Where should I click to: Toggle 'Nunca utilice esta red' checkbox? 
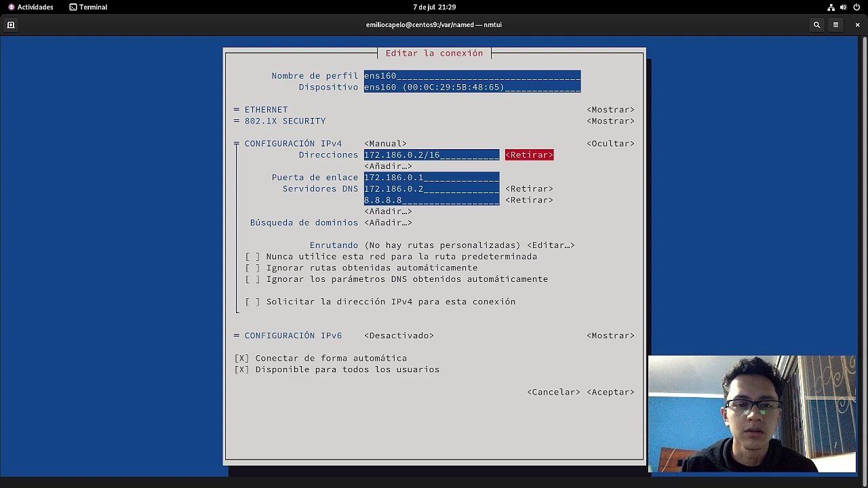(x=252, y=257)
